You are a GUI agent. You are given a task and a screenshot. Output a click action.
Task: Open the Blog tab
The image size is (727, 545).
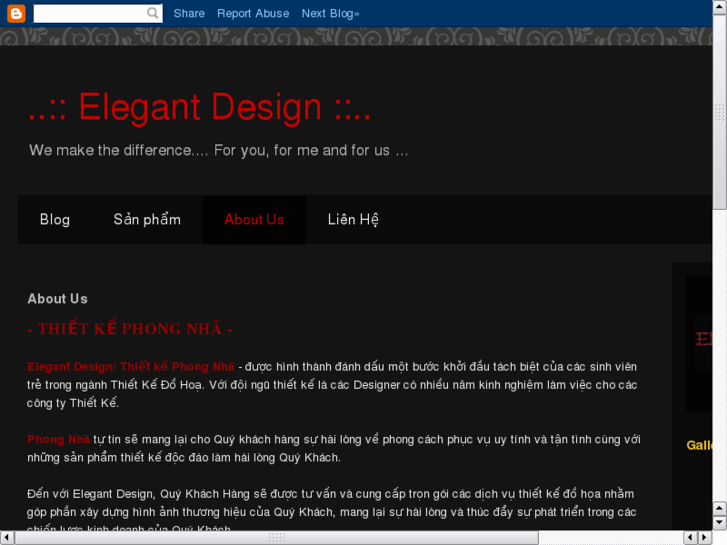click(55, 219)
